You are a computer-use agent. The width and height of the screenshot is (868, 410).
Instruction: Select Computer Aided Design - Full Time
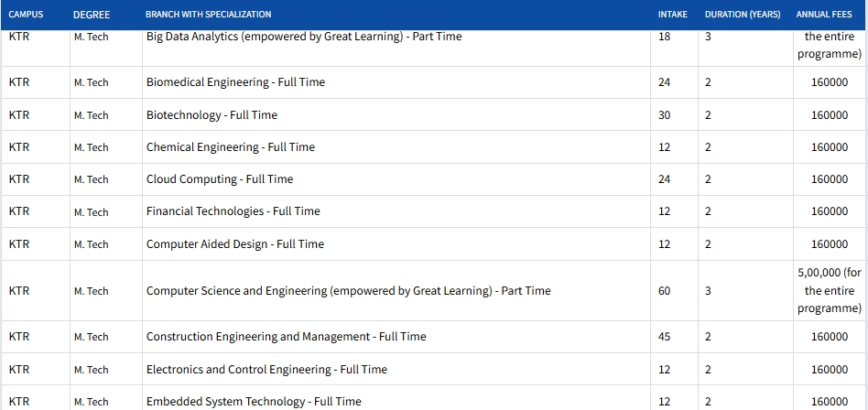234,244
